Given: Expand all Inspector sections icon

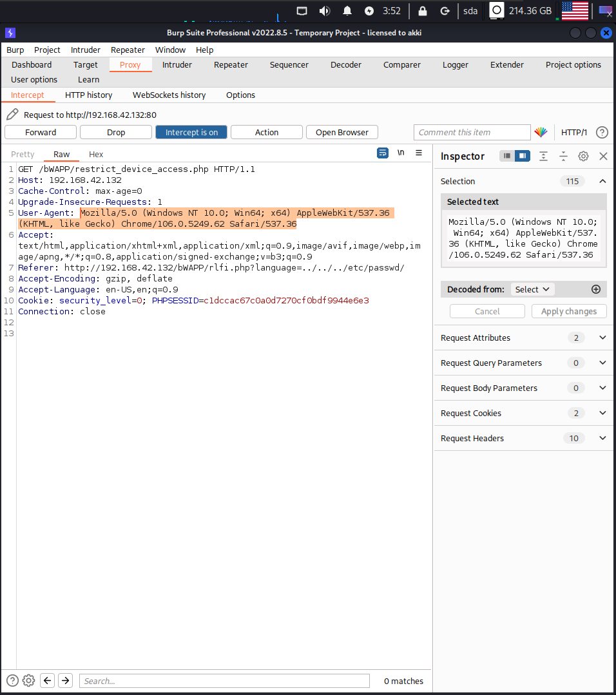Looking at the screenshot, I should click(544, 156).
